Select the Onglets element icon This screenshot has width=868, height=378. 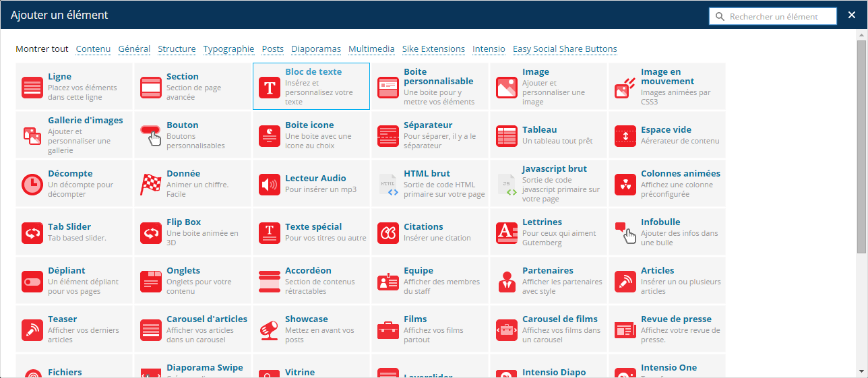151,282
